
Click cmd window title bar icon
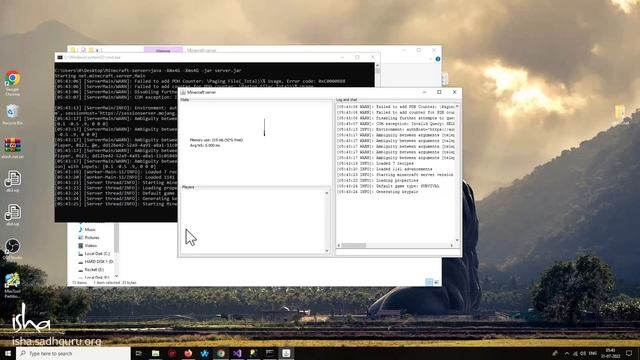click(x=60, y=58)
